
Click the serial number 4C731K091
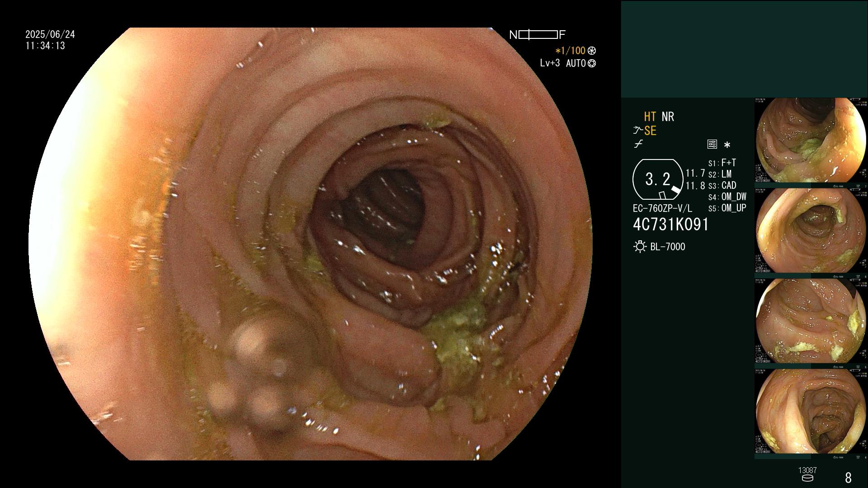(671, 224)
